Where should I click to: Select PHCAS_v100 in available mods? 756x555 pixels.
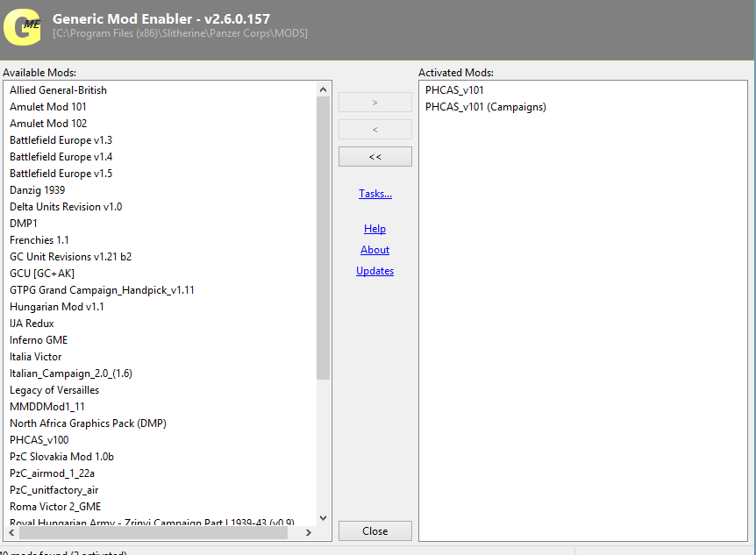coord(39,440)
